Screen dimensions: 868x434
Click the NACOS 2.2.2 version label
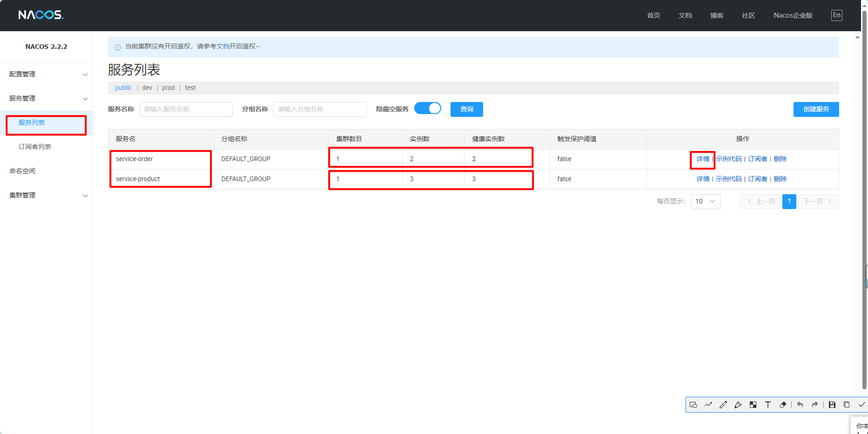tap(46, 47)
